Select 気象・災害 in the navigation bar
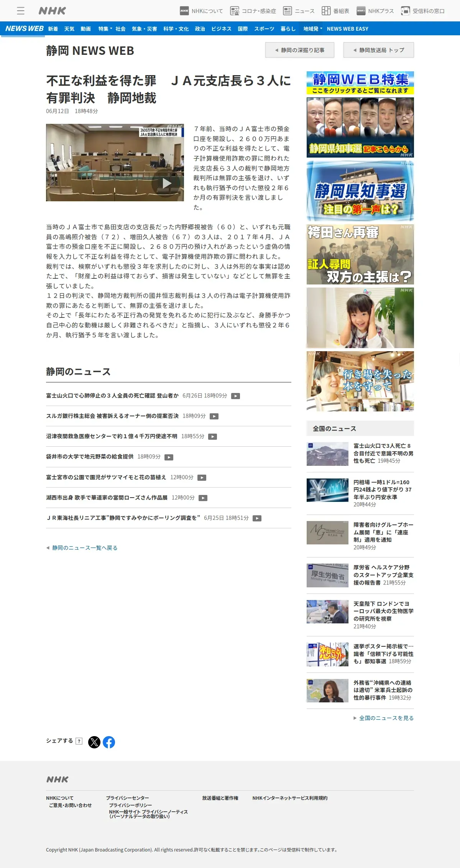460x868 pixels. tap(145, 29)
